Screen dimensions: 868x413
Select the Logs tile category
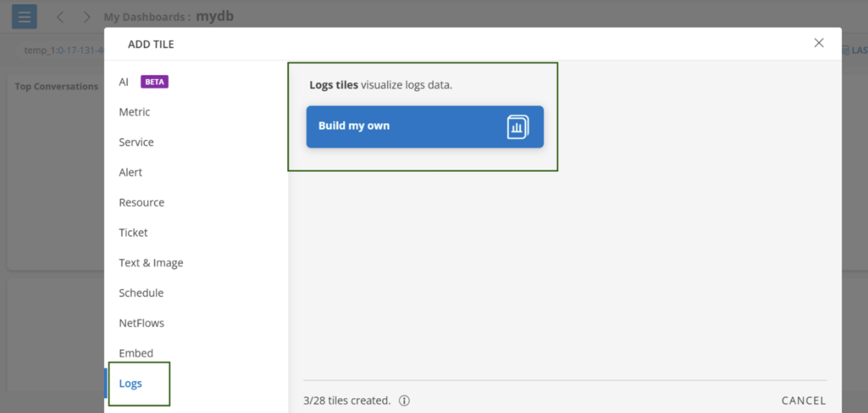130,383
